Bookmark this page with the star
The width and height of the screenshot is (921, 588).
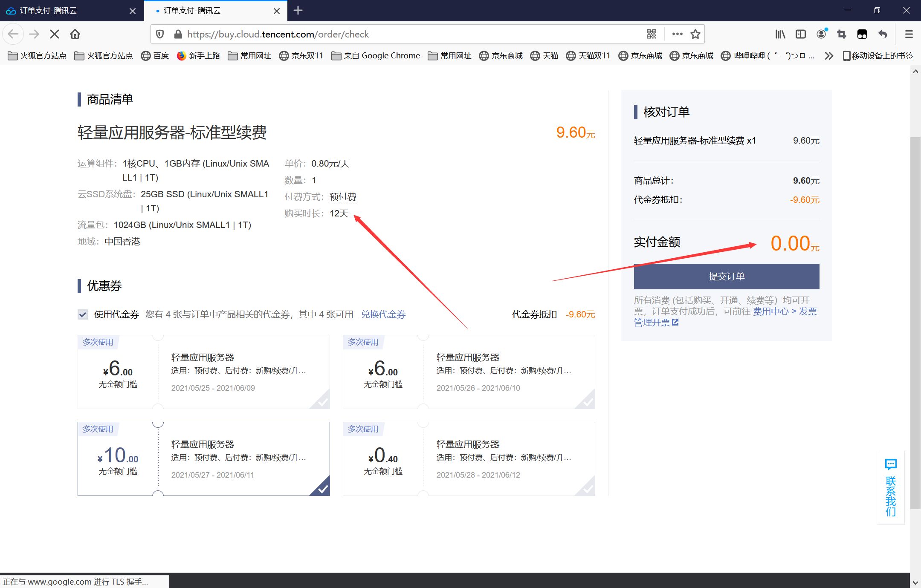(x=695, y=34)
